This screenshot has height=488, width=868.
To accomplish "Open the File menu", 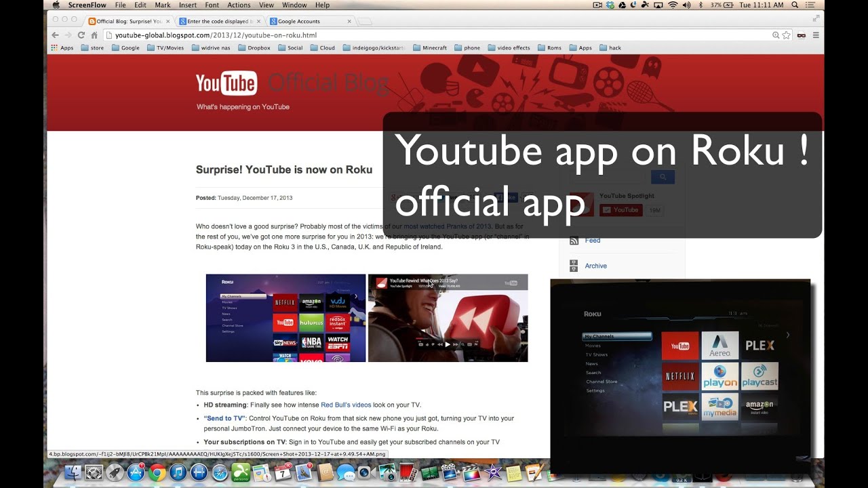I will pyautogui.click(x=120, y=5).
